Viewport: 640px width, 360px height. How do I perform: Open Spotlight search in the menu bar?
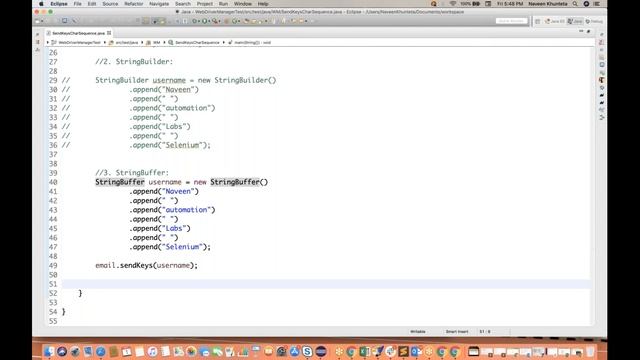(x=575, y=4)
